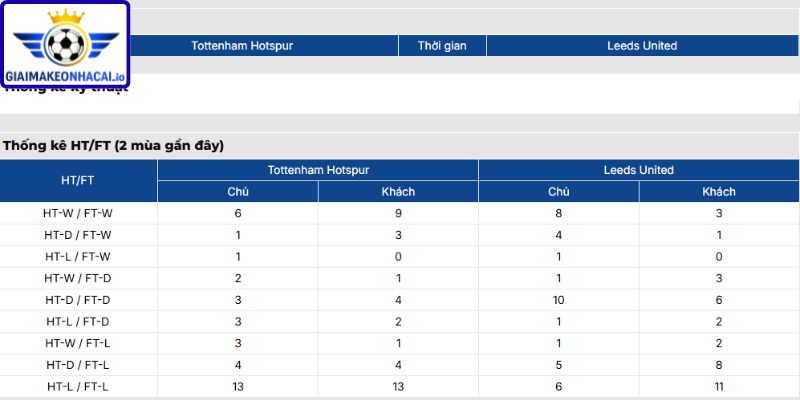Click the Thời gian column header
This screenshot has width=800, height=400.
click(442, 45)
